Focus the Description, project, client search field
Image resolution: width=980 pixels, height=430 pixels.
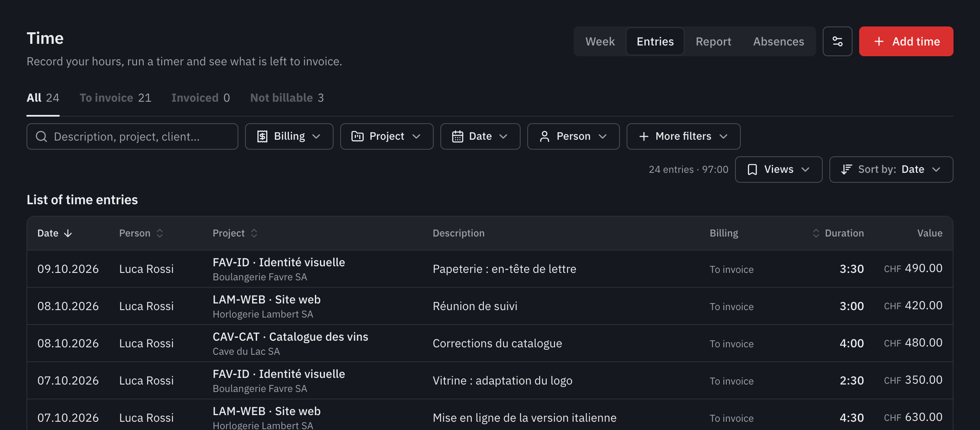point(132,136)
